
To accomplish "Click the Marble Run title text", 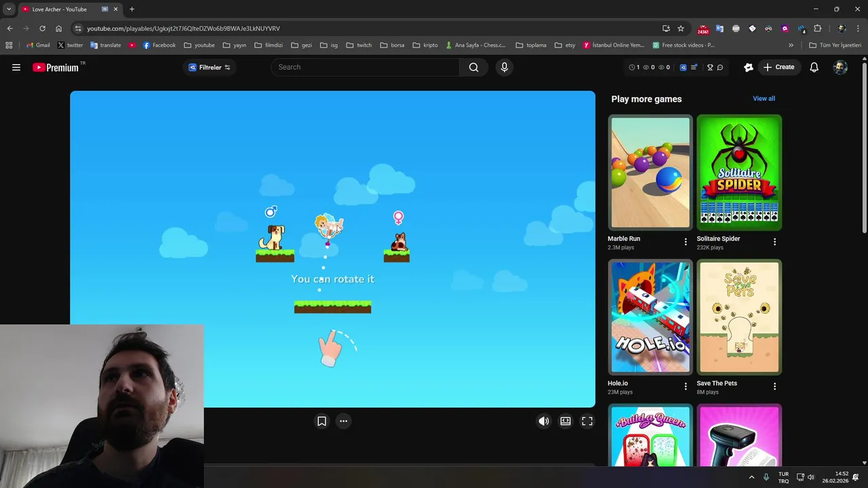I will (x=624, y=239).
